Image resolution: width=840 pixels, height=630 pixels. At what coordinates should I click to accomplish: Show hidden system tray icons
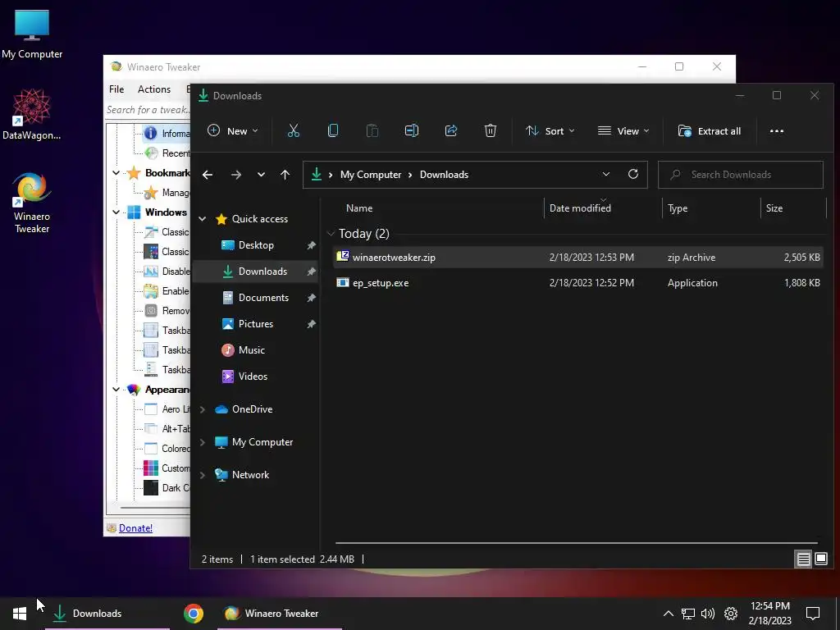click(x=668, y=614)
